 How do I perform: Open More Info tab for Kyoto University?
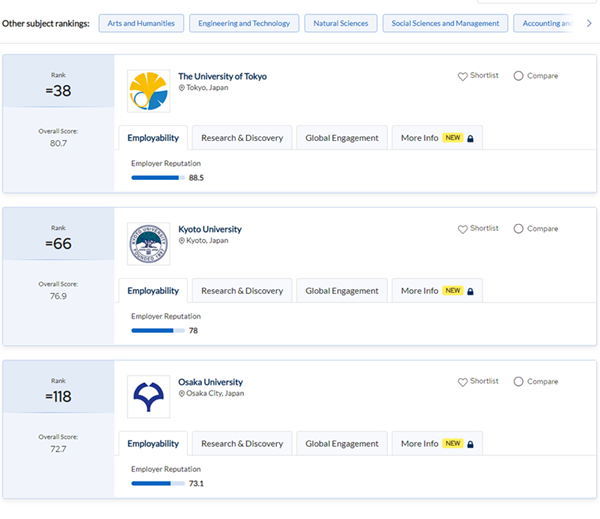pos(437,291)
